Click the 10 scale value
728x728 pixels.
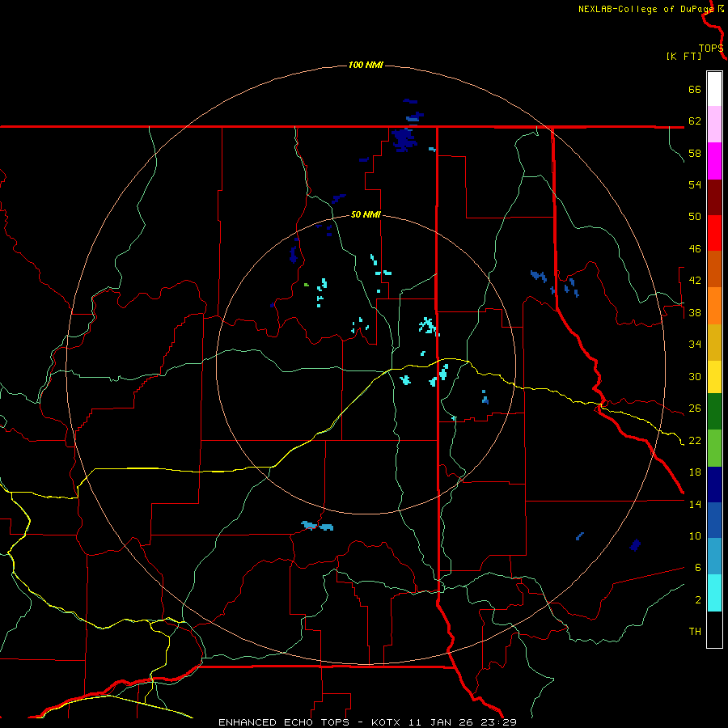tap(695, 535)
